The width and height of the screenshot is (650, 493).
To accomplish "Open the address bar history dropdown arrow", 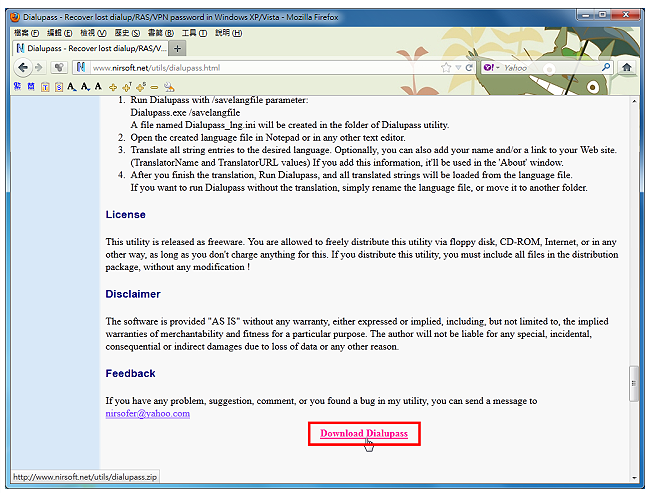I will tap(458, 68).
